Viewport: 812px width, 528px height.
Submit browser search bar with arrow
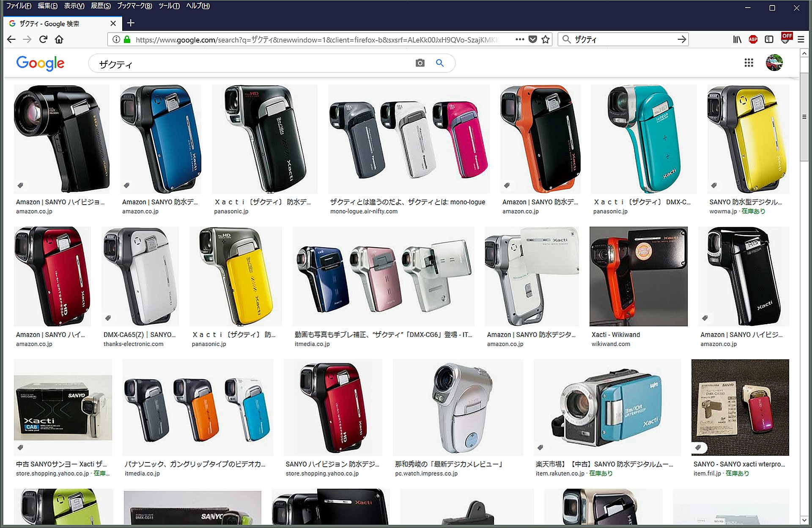point(681,39)
